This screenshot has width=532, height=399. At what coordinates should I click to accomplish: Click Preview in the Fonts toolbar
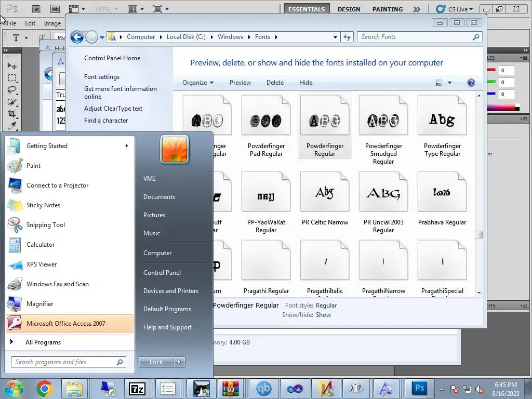click(x=240, y=83)
